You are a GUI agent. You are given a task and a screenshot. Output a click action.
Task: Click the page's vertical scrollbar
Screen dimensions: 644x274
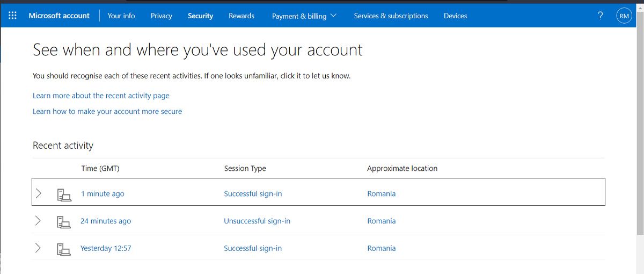pos(640,134)
